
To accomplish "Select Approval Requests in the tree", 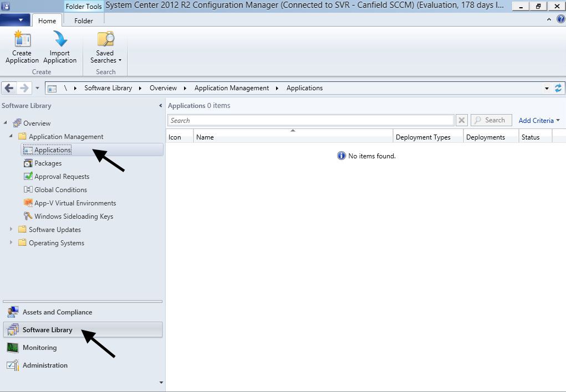I will pos(62,177).
